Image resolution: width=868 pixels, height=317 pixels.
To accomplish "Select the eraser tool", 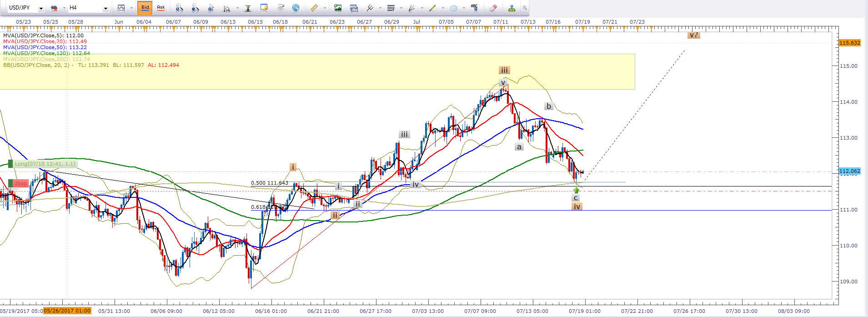I will [x=493, y=8].
